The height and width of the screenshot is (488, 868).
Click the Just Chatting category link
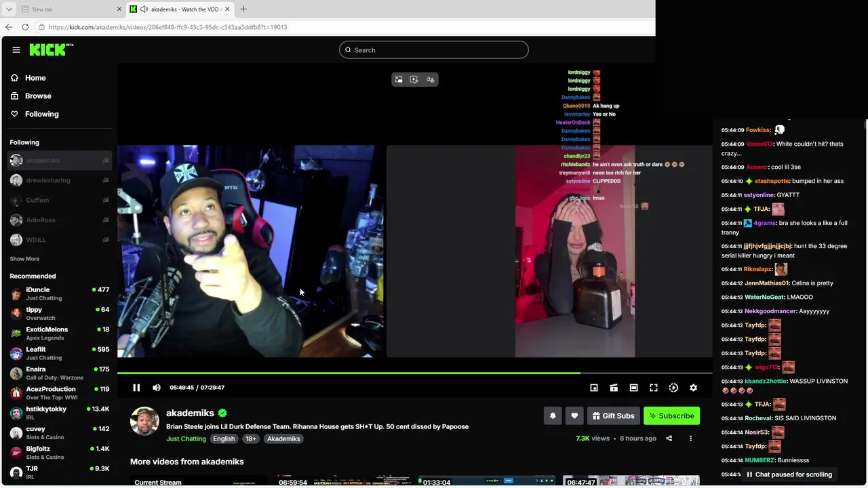click(x=186, y=439)
